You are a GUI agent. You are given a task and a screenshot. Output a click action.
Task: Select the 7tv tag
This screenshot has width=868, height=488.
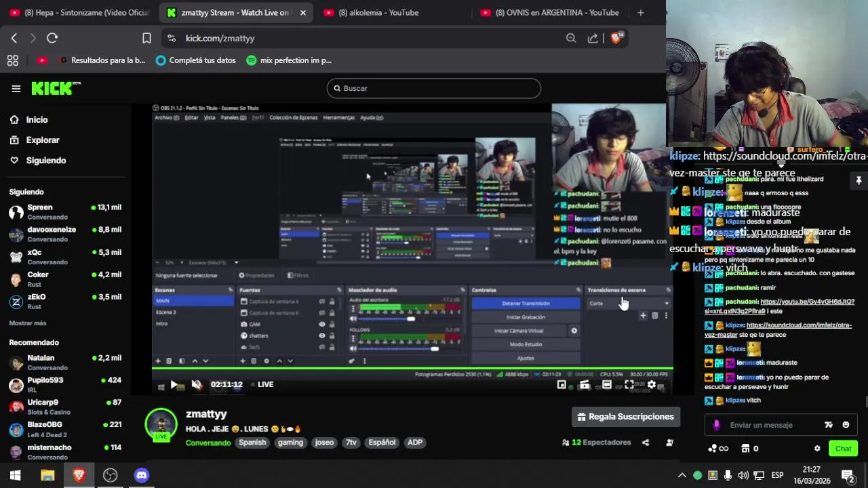coord(351,443)
